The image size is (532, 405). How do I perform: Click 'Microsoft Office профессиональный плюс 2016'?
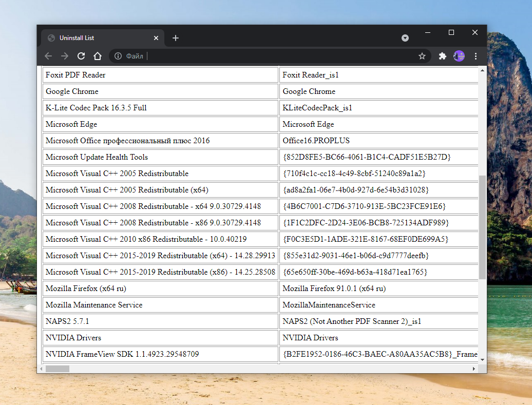161,141
